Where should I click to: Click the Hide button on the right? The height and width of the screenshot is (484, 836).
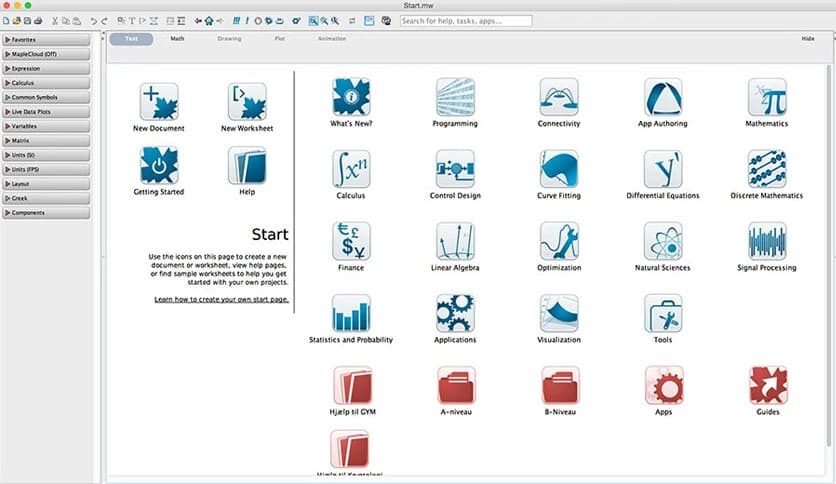[808, 39]
